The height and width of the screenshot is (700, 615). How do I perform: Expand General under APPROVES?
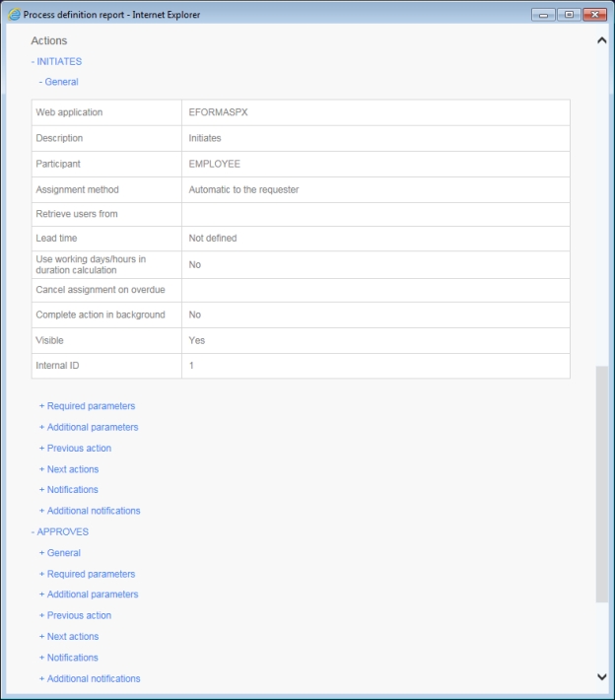(59, 553)
